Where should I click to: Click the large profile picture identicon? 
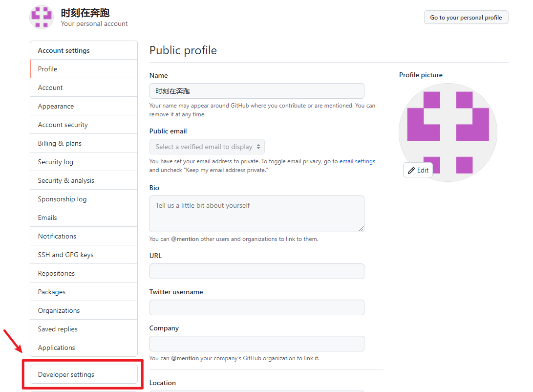[448, 132]
